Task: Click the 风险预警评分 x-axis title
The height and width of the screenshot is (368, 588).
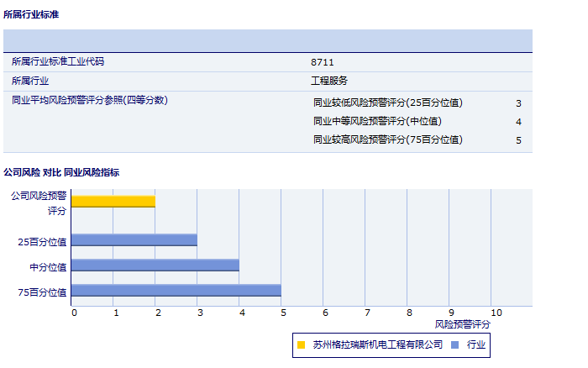Action: (x=462, y=323)
